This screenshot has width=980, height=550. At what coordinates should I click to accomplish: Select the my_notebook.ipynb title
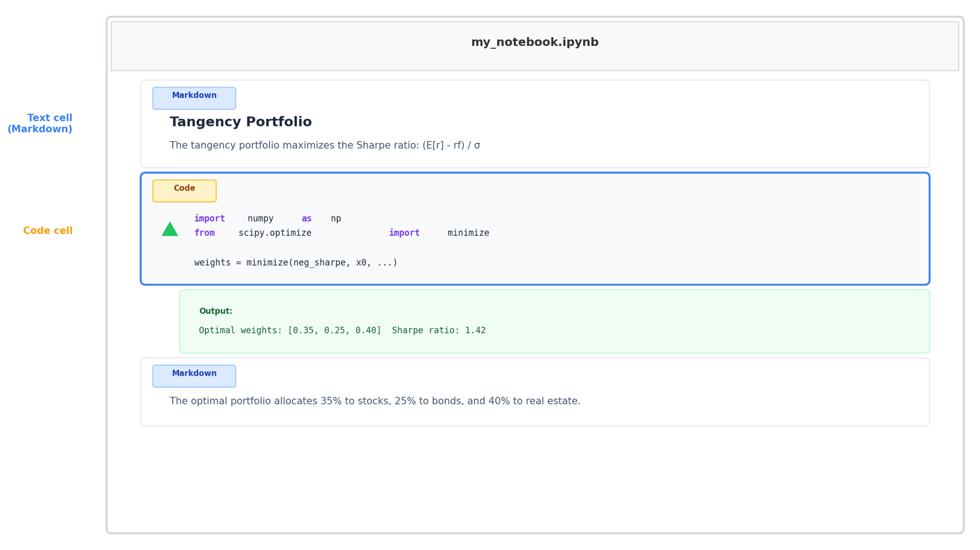coord(534,42)
